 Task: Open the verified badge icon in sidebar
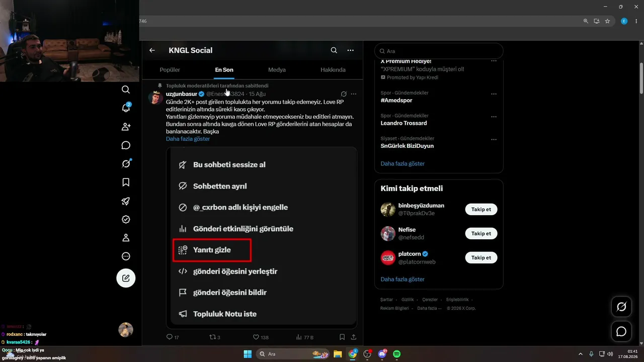click(126, 219)
